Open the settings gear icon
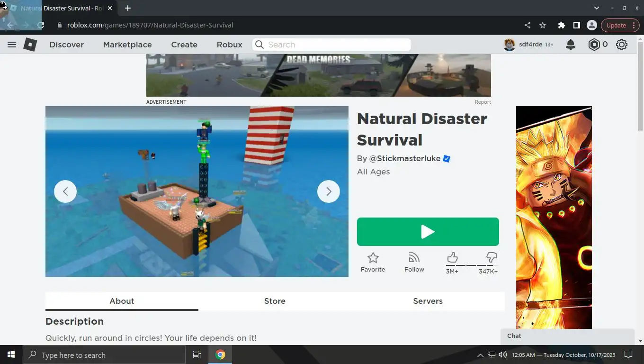The width and height of the screenshot is (644, 364). click(622, 45)
